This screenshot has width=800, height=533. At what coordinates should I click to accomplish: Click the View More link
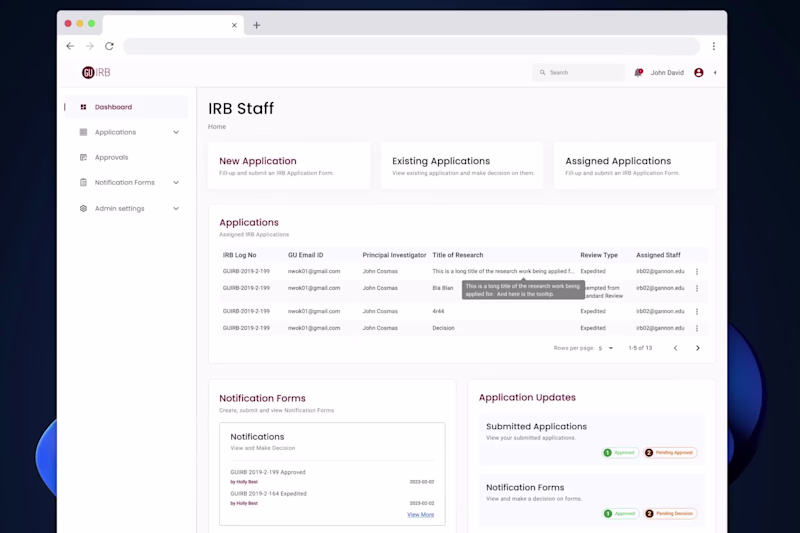pyautogui.click(x=420, y=514)
